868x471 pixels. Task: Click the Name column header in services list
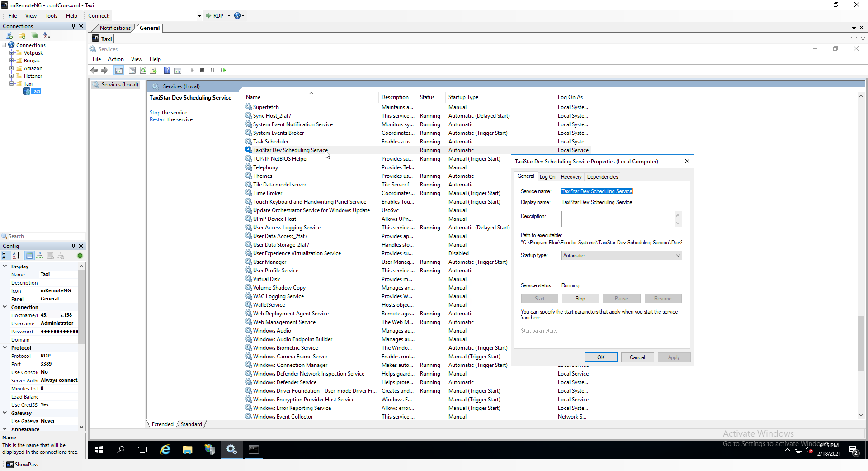pyautogui.click(x=311, y=97)
